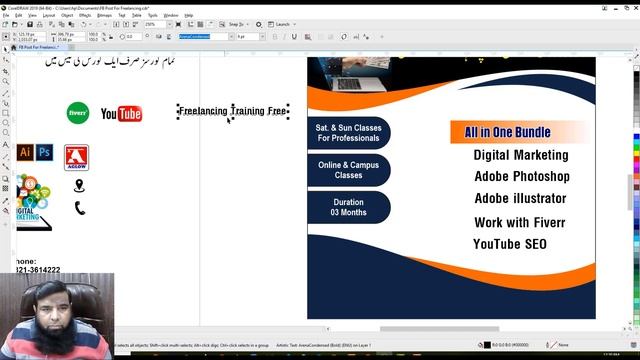The height and width of the screenshot is (360, 640).
Task: Click the Full-screen preview icon
Action: click(x=178, y=24)
